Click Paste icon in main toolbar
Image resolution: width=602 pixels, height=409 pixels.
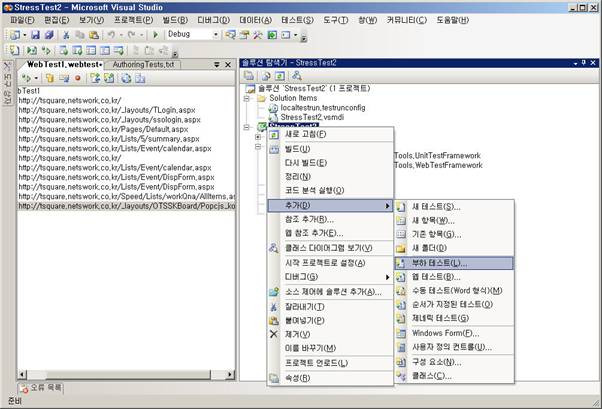click(94, 35)
